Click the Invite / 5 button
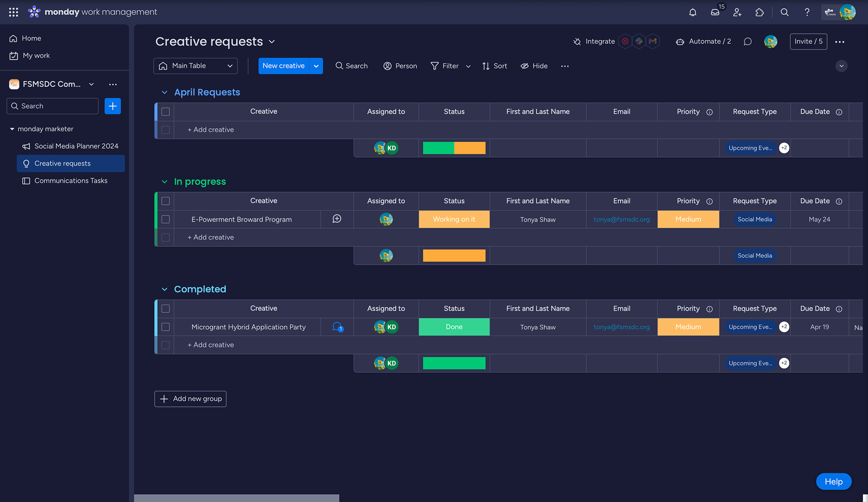868x502 pixels. (x=808, y=42)
